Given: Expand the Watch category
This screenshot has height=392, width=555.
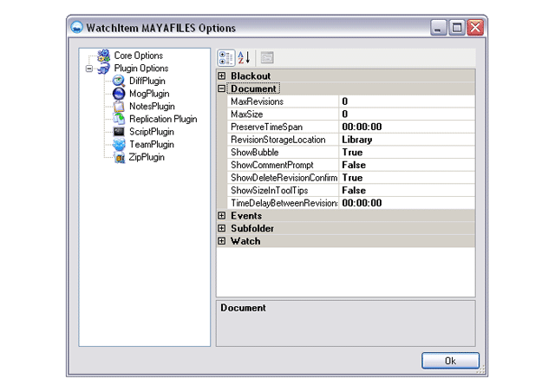Looking at the screenshot, I should [x=222, y=241].
